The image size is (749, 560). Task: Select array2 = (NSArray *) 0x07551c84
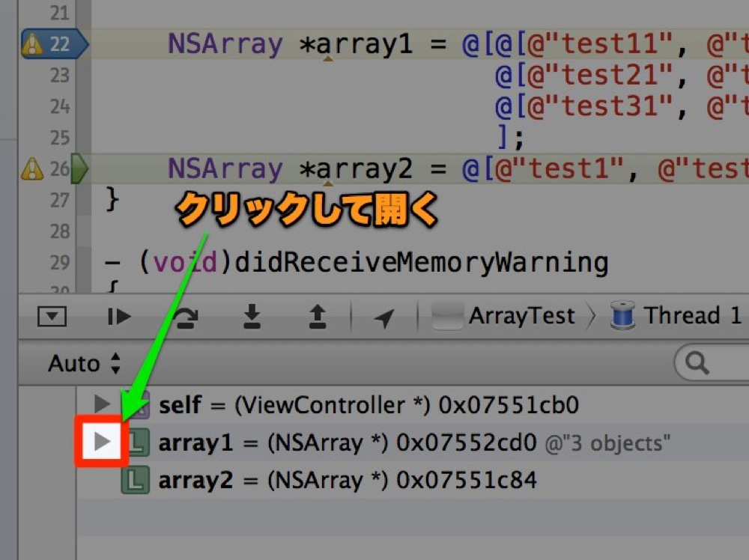pos(348,481)
